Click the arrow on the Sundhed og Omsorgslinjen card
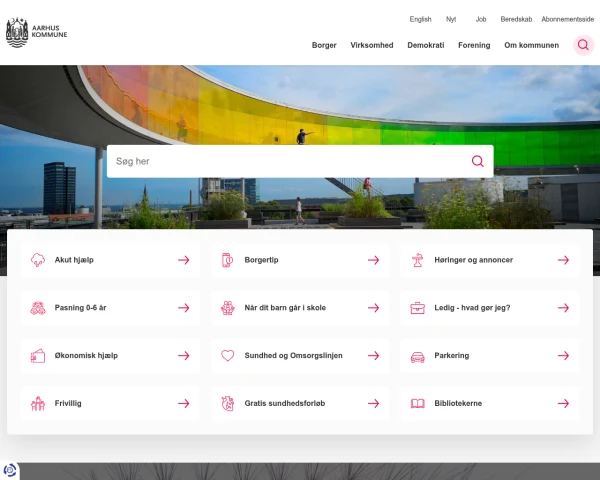 click(x=373, y=356)
